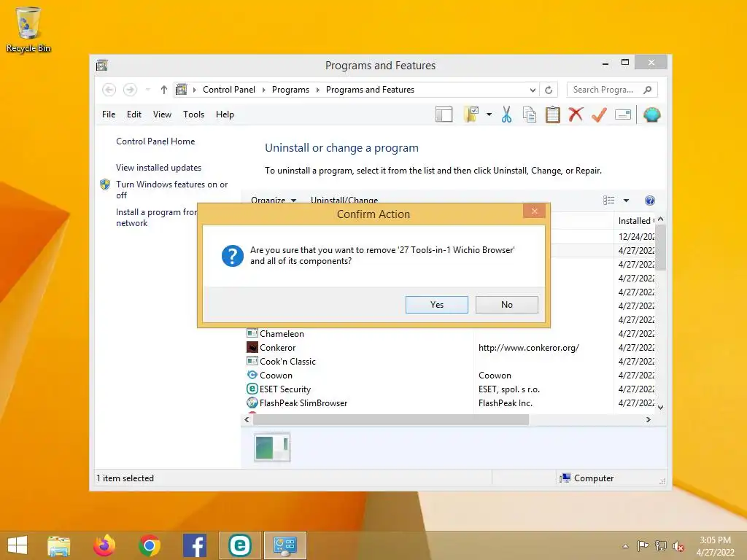Click Programs and Features breadcrumb
The image size is (747, 560).
[370, 90]
